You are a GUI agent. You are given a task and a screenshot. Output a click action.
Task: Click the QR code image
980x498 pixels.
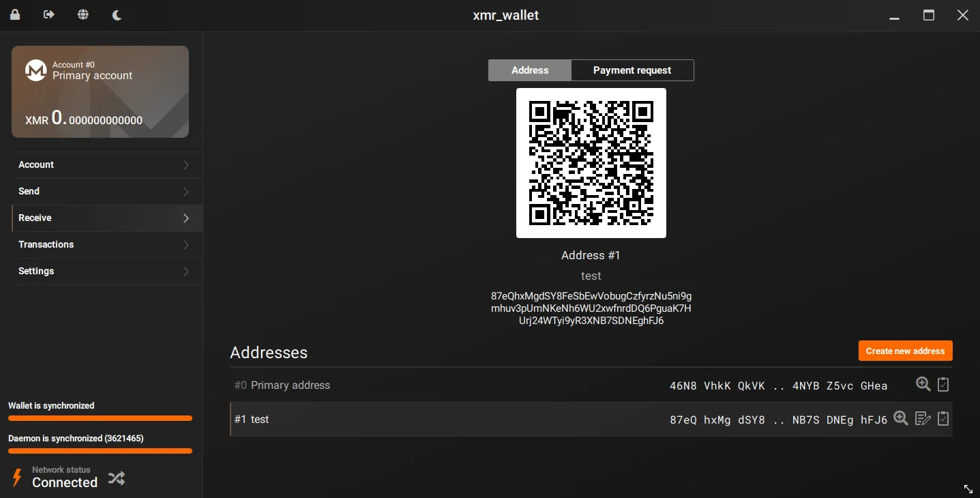coord(591,163)
